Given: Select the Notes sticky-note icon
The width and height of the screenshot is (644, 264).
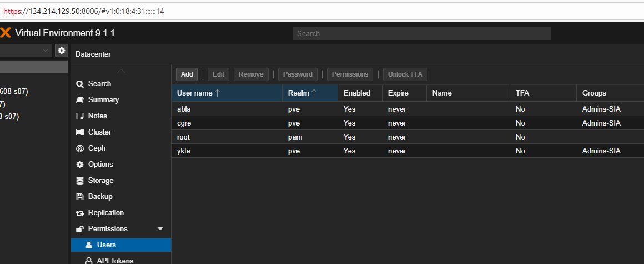Looking at the screenshot, I should (x=79, y=116).
